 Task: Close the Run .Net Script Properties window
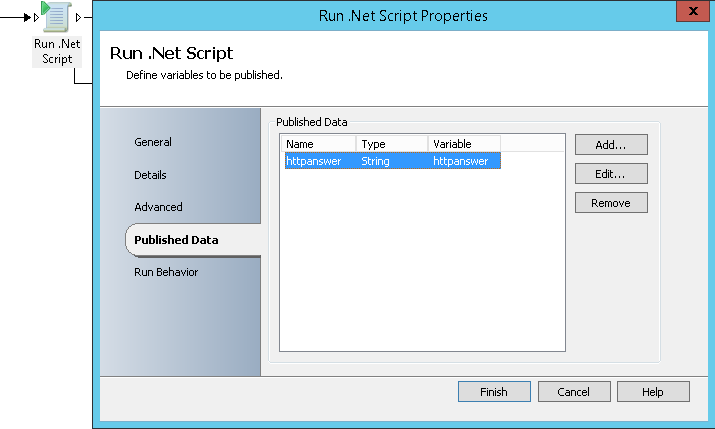point(693,11)
